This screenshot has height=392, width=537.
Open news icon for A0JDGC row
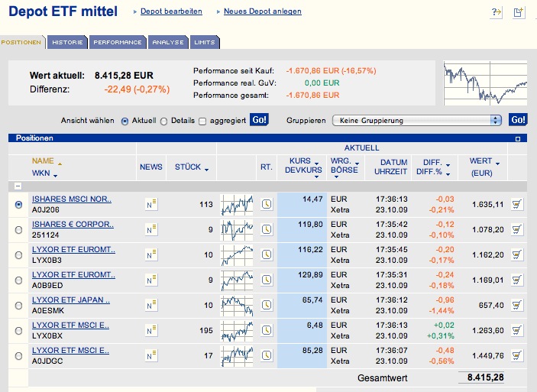[151, 355]
